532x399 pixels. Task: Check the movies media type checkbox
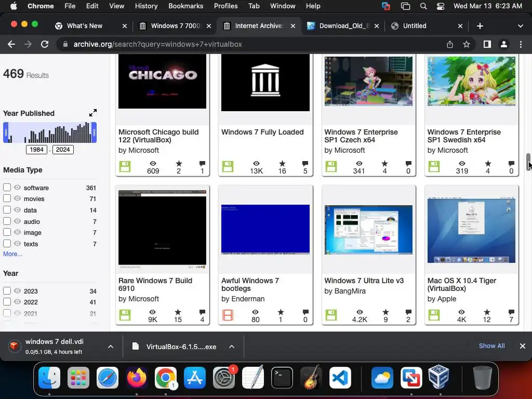click(x=7, y=198)
